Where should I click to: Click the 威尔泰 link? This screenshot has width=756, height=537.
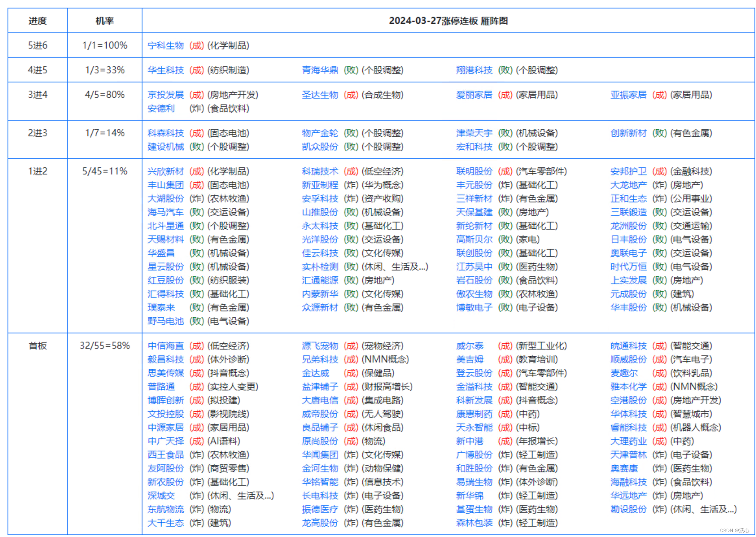(x=470, y=346)
